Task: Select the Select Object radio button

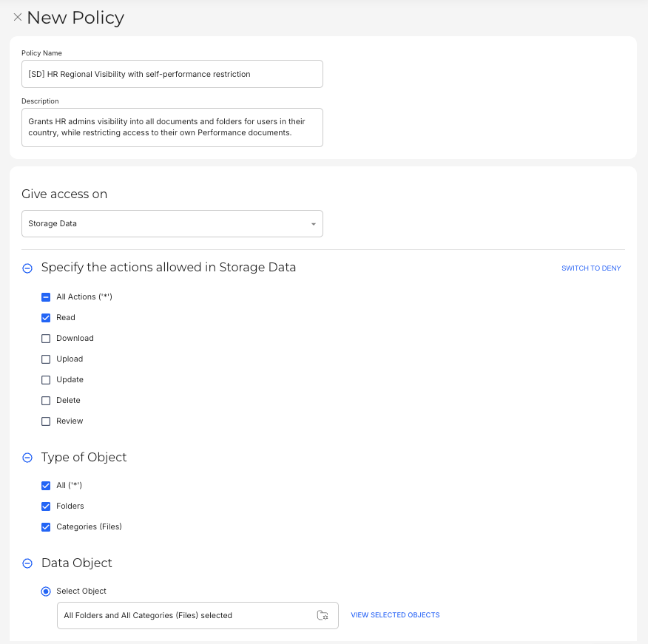Action: tap(46, 592)
